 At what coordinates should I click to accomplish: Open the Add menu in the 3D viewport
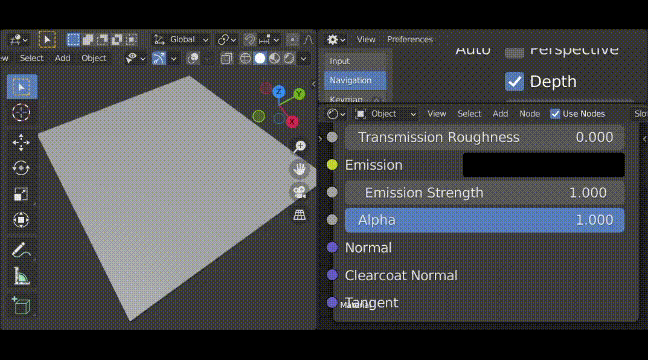click(x=62, y=58)
